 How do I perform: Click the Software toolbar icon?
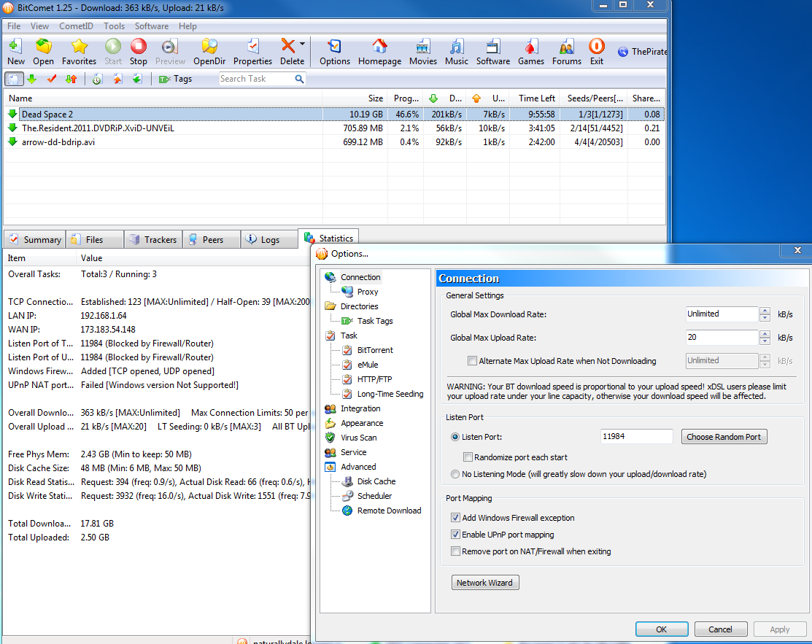(493, 52)
